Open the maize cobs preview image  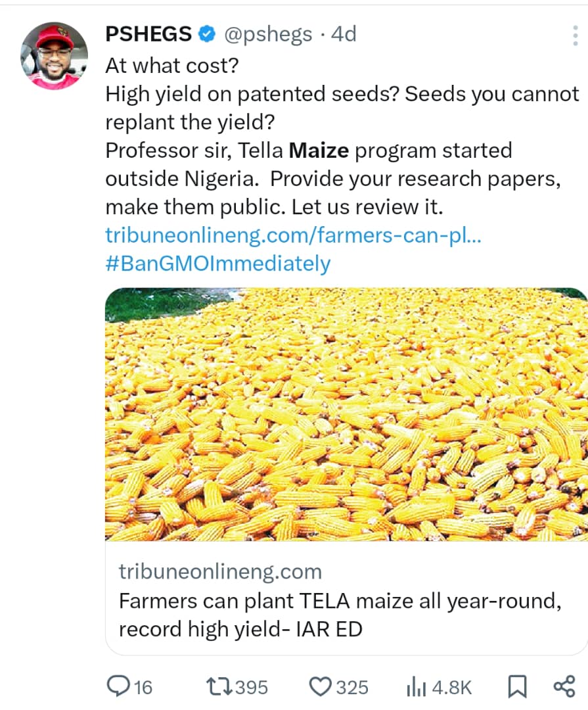tap(346, 414)
